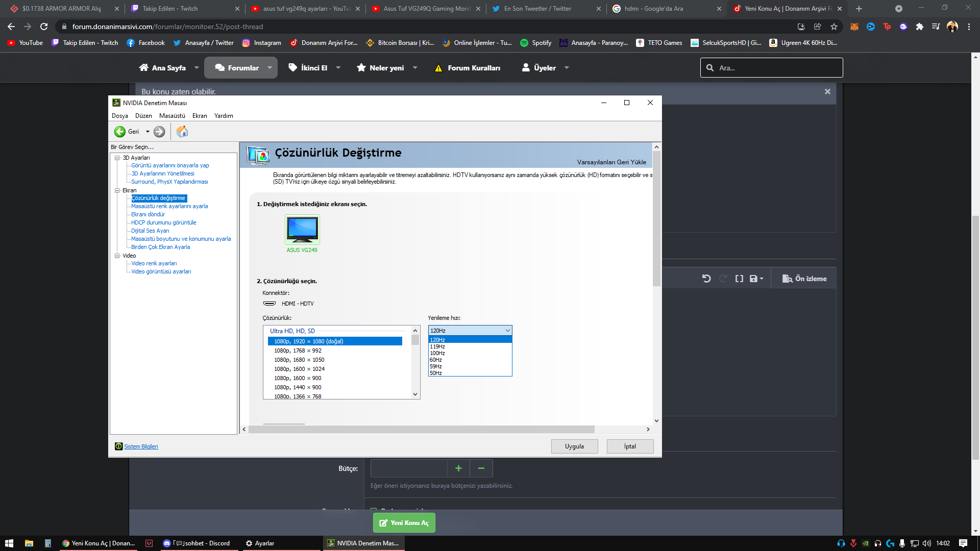
Task: Select the ASUS VG249 monitor thumbnail
Action: pyautogui.click(x=302, y=230)
